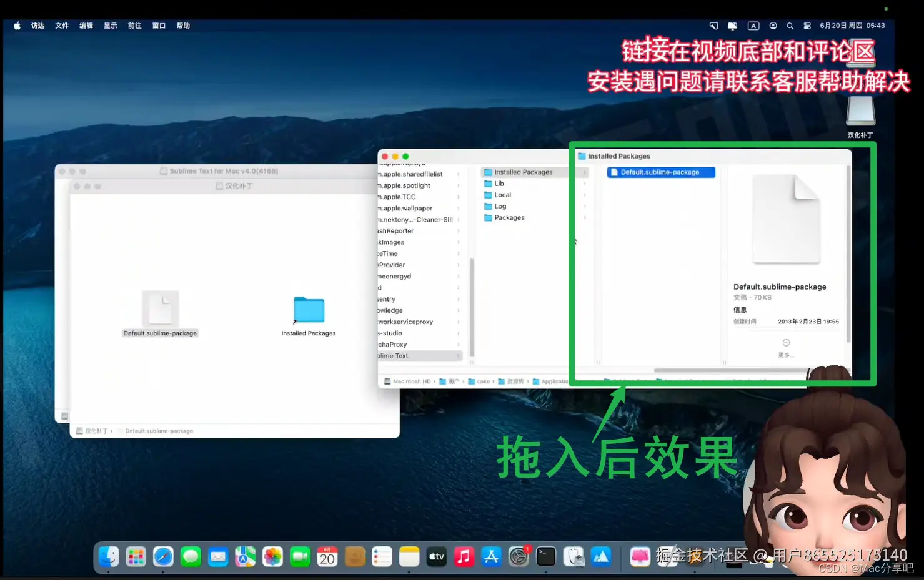Open the 窗口 menu
924x580 pixels.
coord(159,26)
